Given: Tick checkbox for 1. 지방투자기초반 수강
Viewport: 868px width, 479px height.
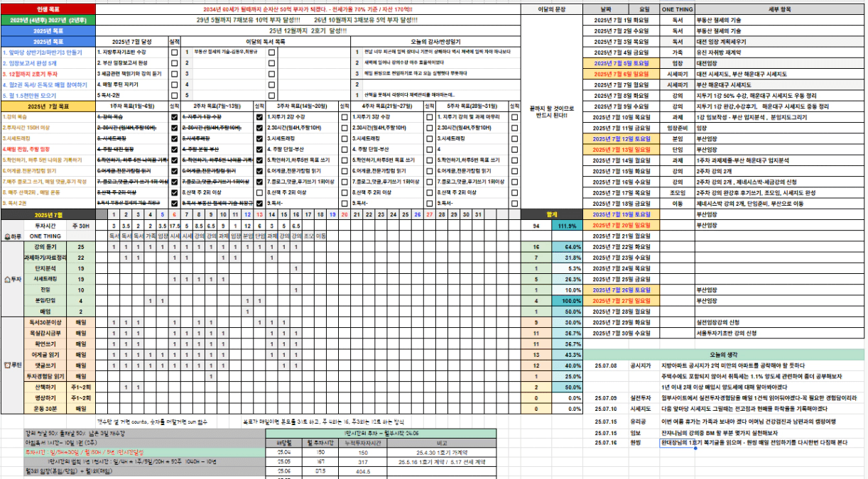Looking at the screenshot, I should (x=174, y=52).
